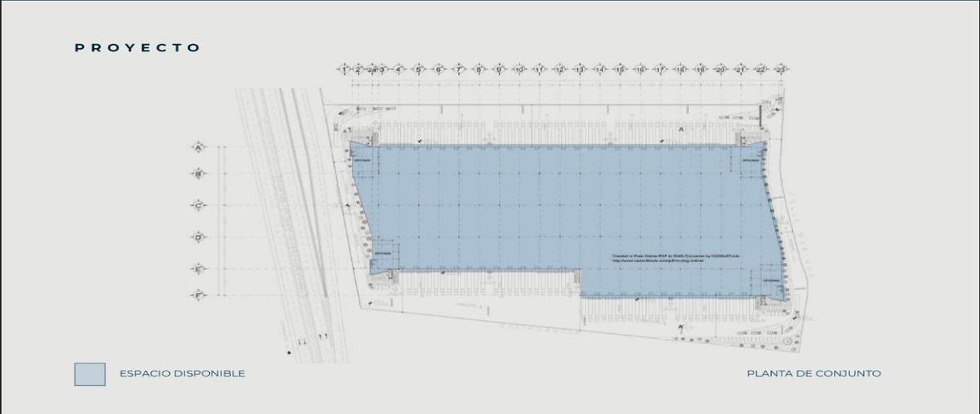The image size is (980, 414).
Task: Click column grid marker 21
Action: pyautogui.click(x=741, y=69)
